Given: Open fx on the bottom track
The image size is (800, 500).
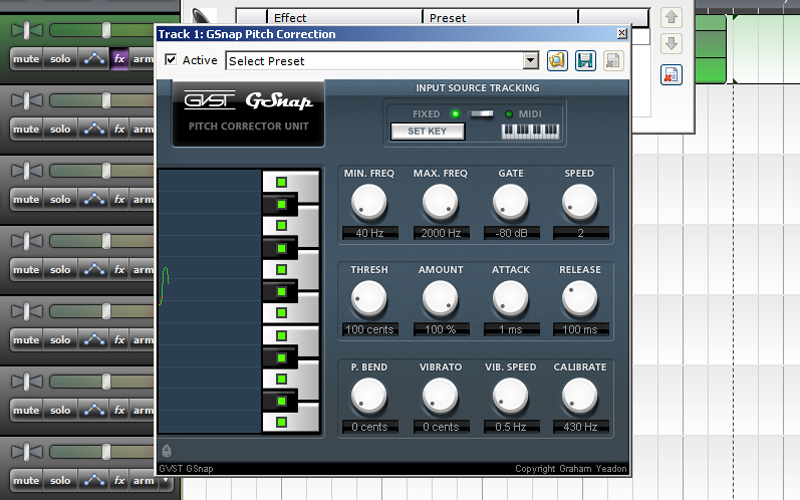Looking at the screenshot, I should pyautogui.click(x=119, y=481).
